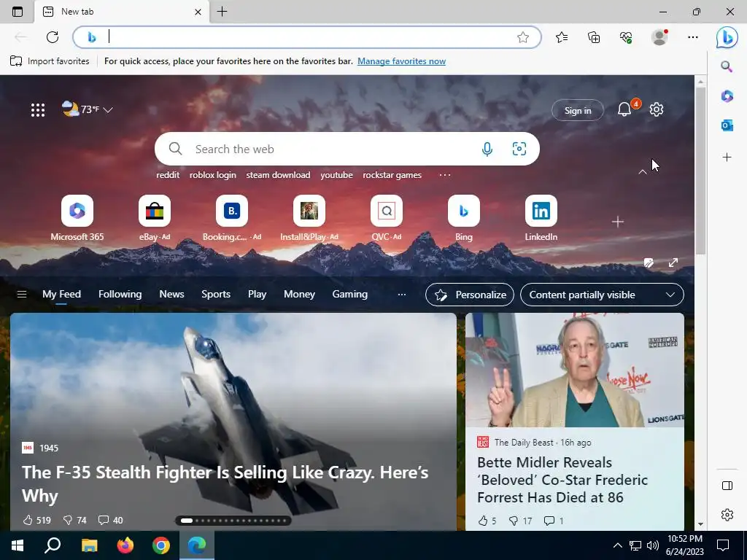
Task: Click steam download suggestion
Action: (278, 175)
